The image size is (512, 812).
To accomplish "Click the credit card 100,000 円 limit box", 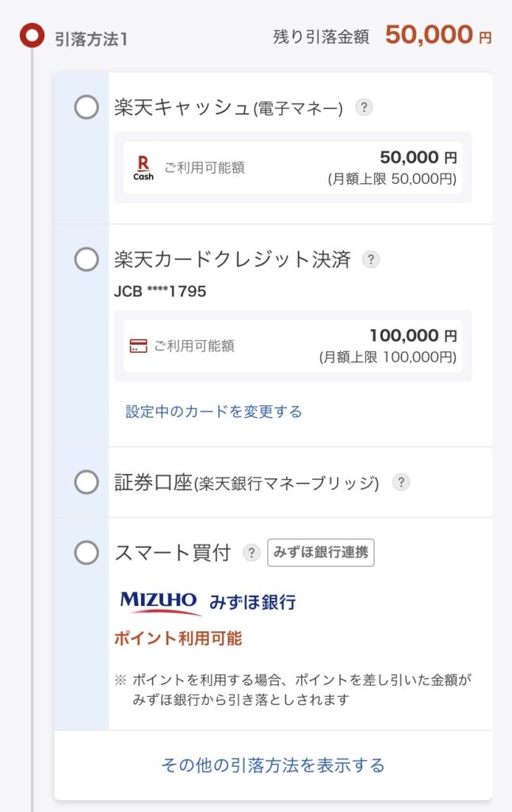I will click(x=292, y=347).
